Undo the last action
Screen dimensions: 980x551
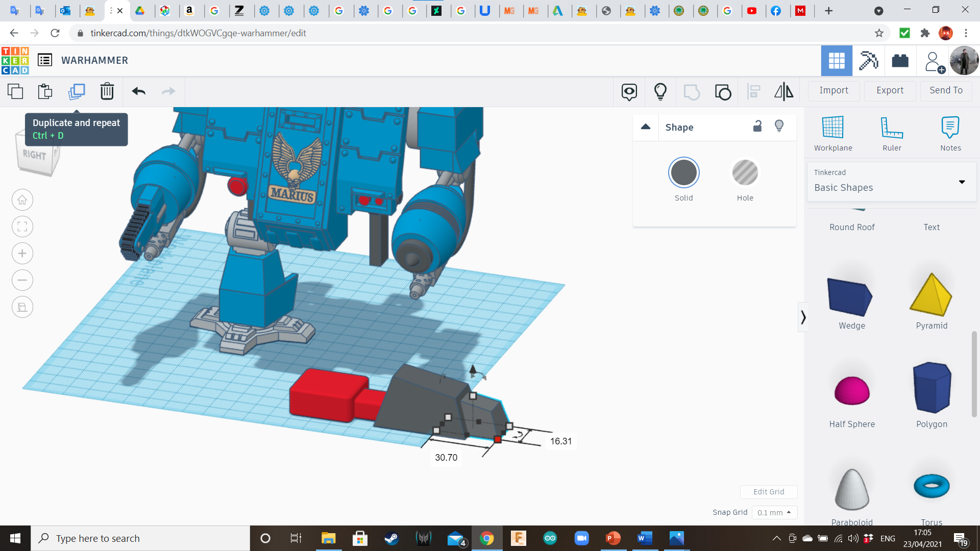tap(138, 91)
